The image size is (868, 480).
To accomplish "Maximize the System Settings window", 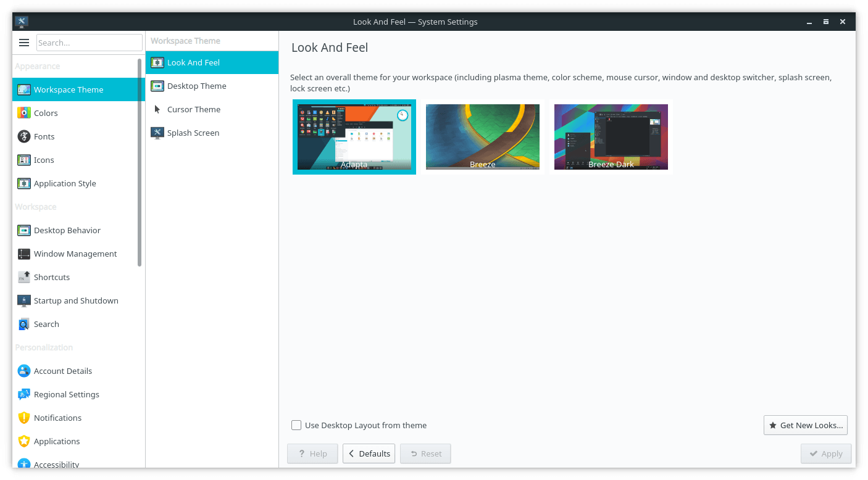I will (826, 22).
